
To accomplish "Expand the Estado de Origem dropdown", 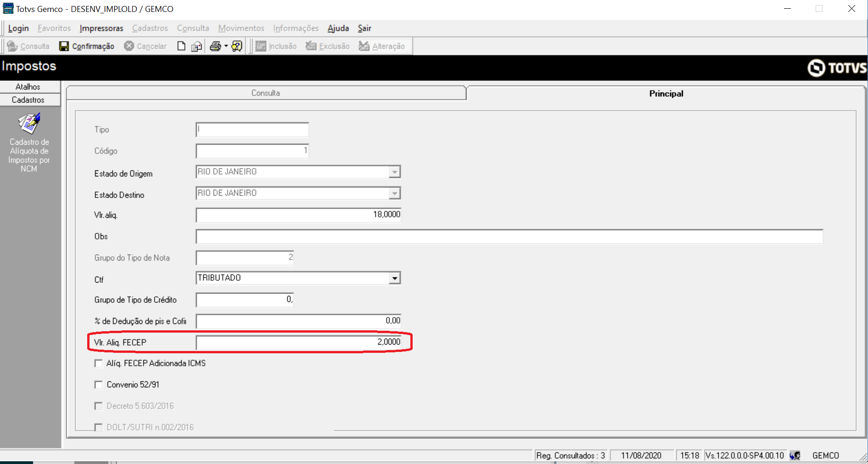I will 395,172.
